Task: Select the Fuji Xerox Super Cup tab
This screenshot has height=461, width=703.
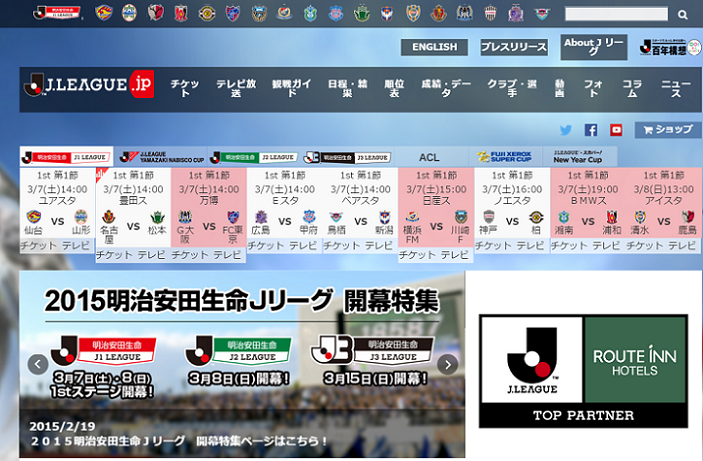Action: point(505,157)
